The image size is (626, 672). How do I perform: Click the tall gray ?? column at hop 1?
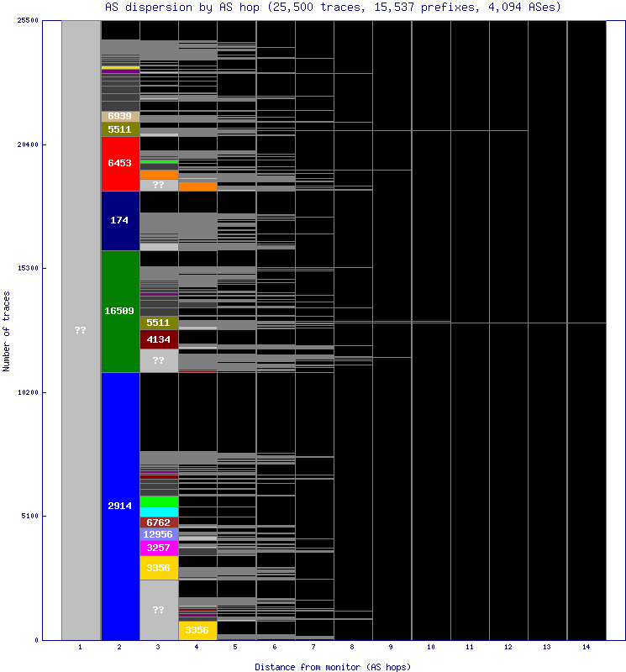coord(81,330)
